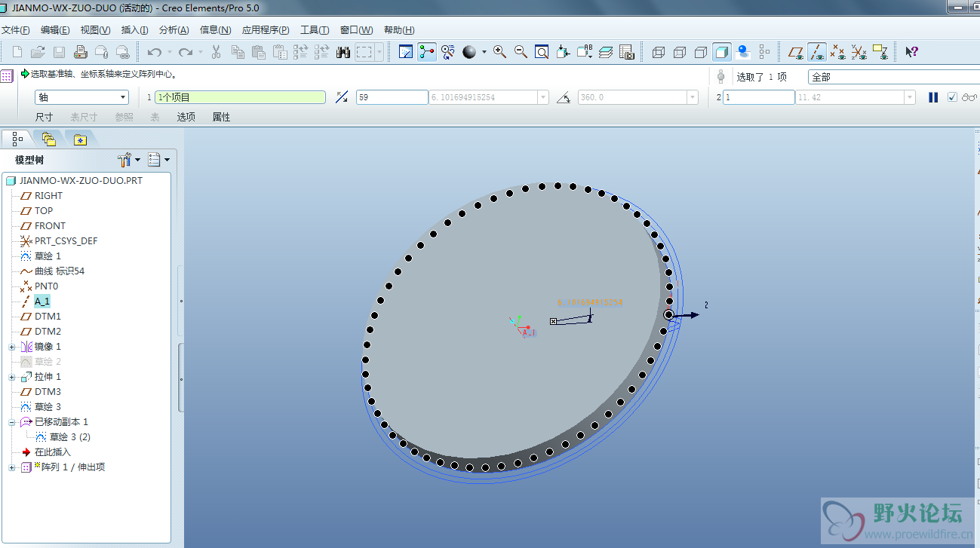Collapse the 已移动副本 1 node

click(x=12, y=422)
